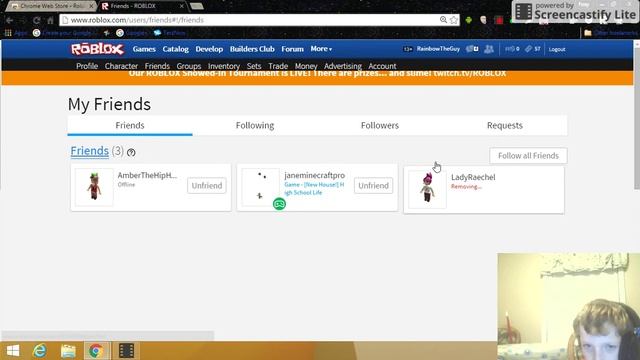Open the Apps bookmarks shortcut
This screenshot has width=640, height=360.
coord(16,33)
